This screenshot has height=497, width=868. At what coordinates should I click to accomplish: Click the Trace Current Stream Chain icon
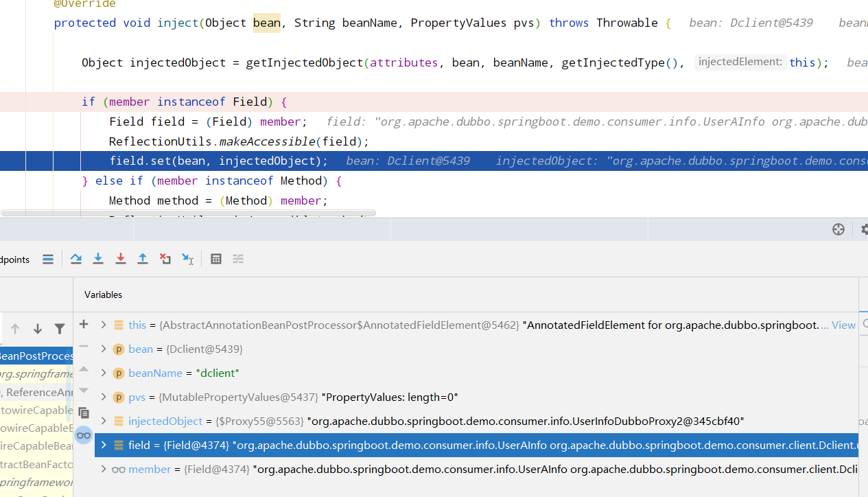[238, 259]
